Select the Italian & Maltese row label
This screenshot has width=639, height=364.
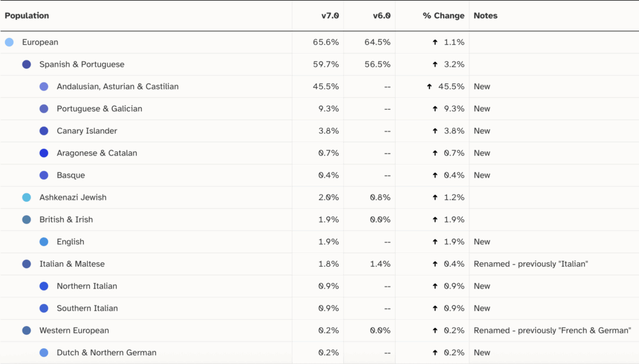72,264
